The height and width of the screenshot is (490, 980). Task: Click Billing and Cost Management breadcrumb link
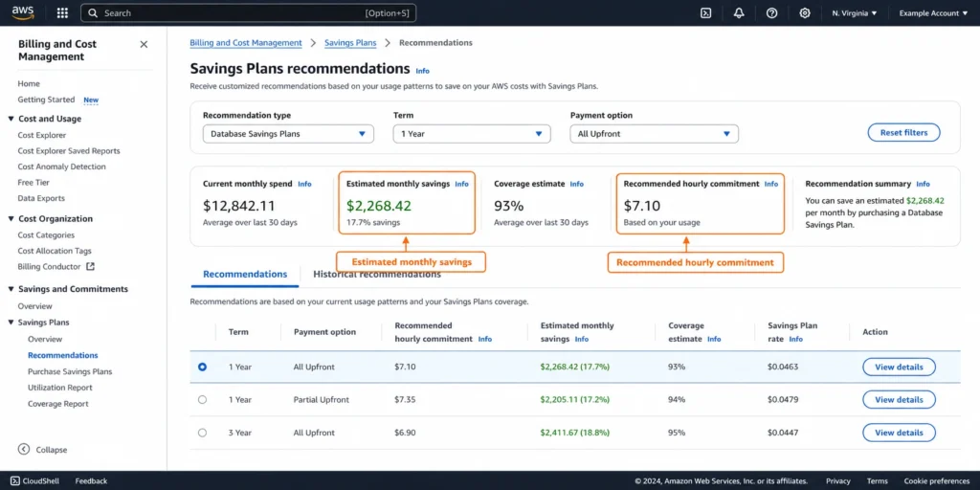point(246,42)
